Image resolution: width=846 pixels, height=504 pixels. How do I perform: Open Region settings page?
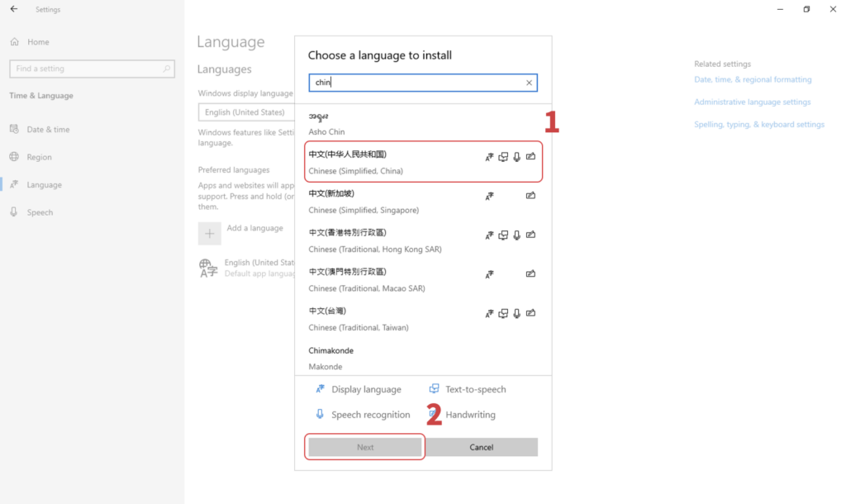[31, 157]
